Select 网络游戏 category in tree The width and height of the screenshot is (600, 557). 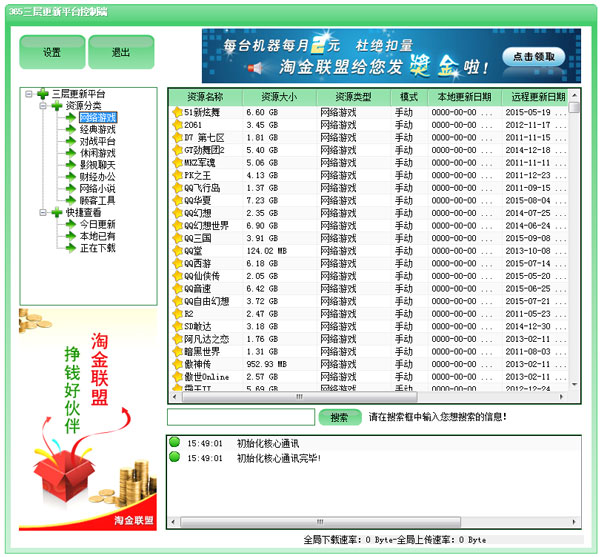(x=98, y=117)
